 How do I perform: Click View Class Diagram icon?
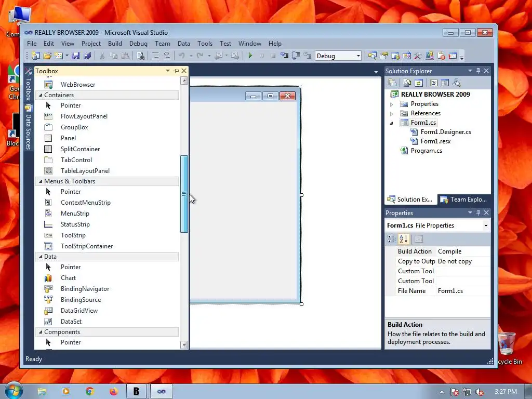click(x=456, y=83)
